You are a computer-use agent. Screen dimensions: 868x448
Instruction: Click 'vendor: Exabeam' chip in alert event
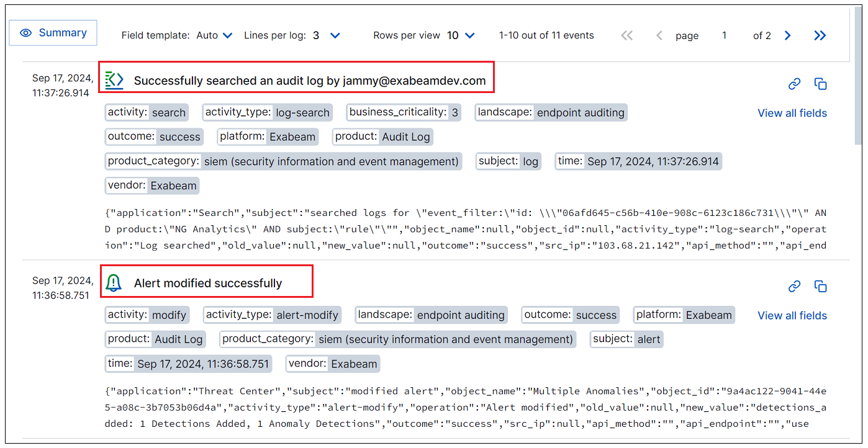tap(333, 364)
